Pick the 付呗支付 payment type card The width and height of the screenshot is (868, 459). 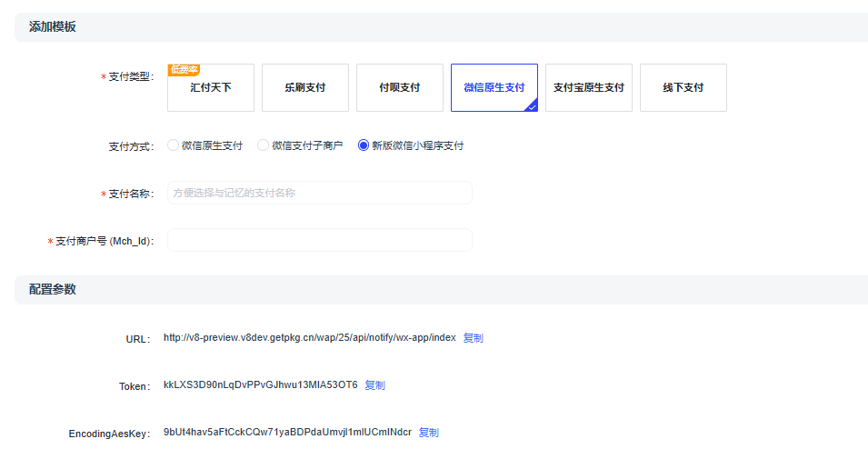pos(400,88)
